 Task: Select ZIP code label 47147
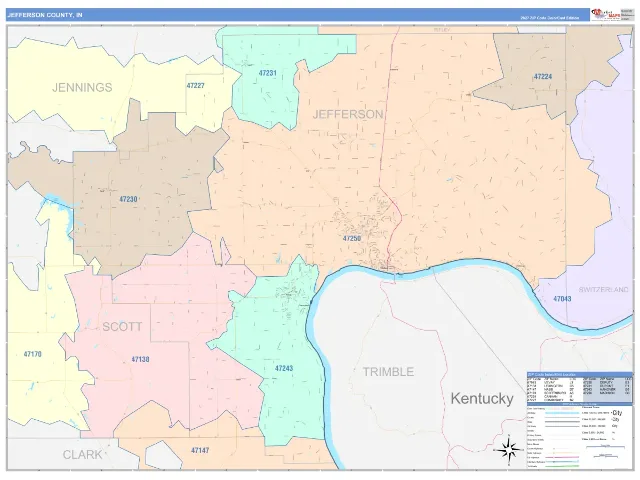tap(200, 451)
